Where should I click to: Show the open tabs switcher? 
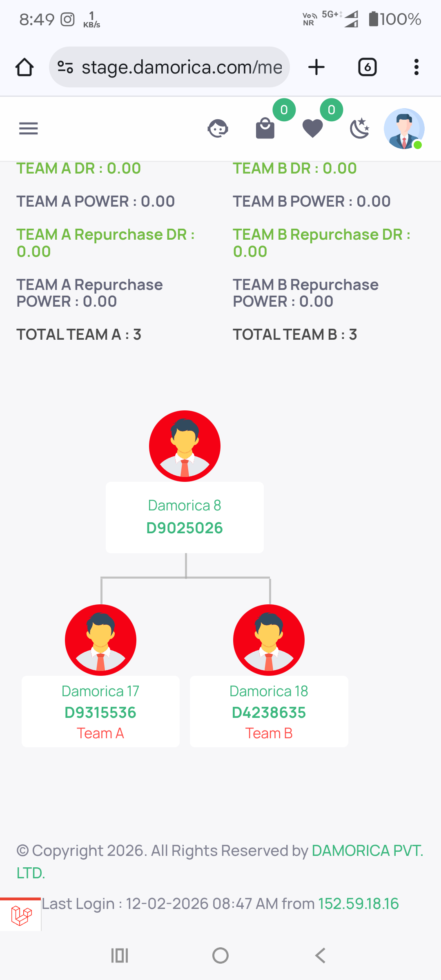click(367, 67)
